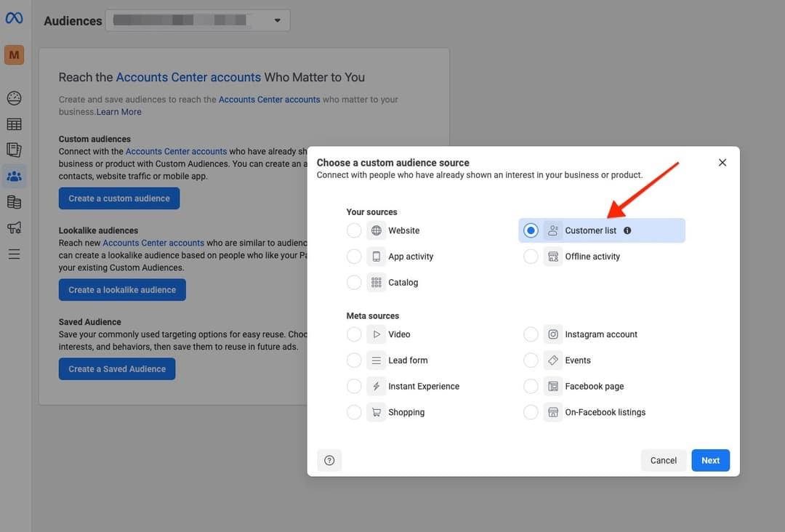Open the Audiences icon in sidebar
Image resolution: width=785 pixels, height=532 pixels.
click(14, 176)
